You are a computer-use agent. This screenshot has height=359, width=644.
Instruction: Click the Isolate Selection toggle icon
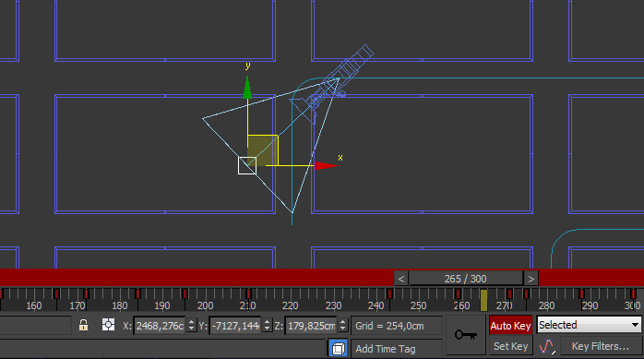point(338,349)
